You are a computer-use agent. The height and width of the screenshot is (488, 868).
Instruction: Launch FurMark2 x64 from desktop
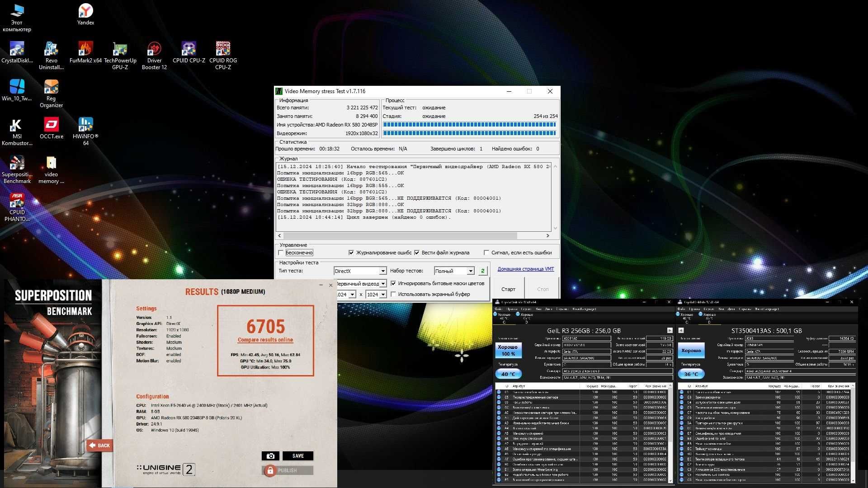[x=85, y=52]
